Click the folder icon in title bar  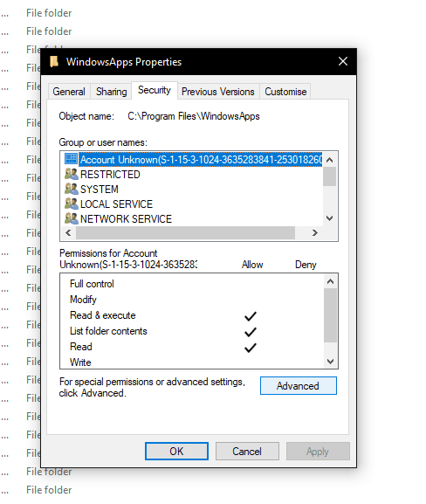click(x=54, y=61)
